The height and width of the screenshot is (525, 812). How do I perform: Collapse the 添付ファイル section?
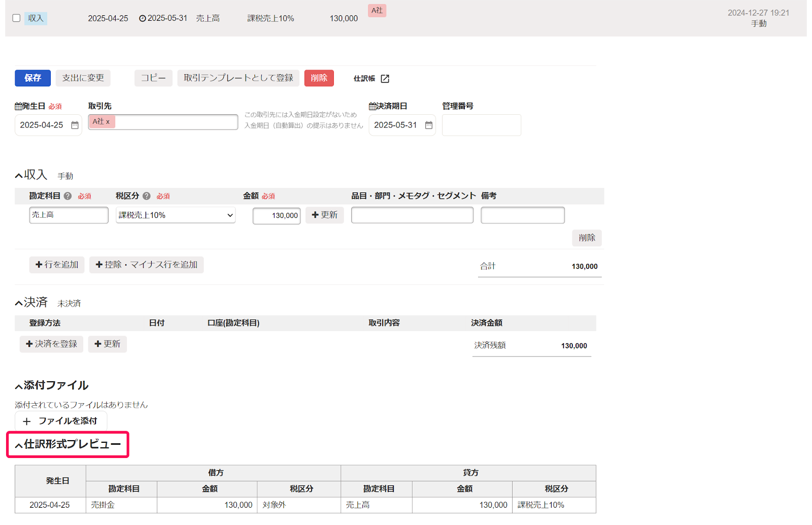19,386
